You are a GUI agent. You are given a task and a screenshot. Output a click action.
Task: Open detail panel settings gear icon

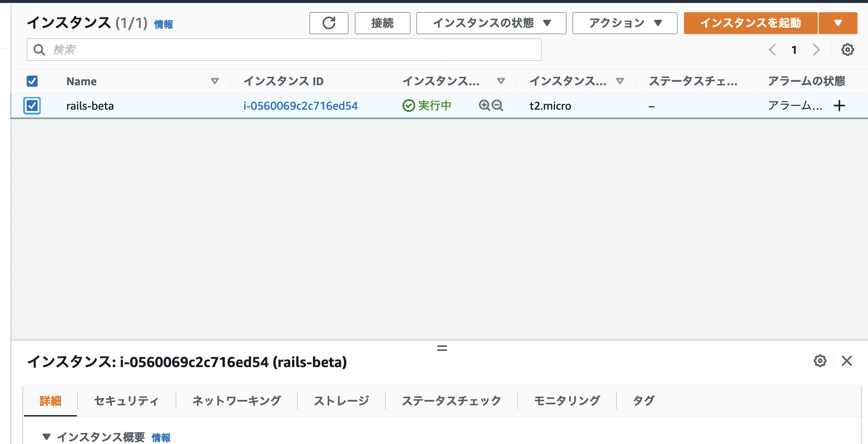(x=820, y=361)
